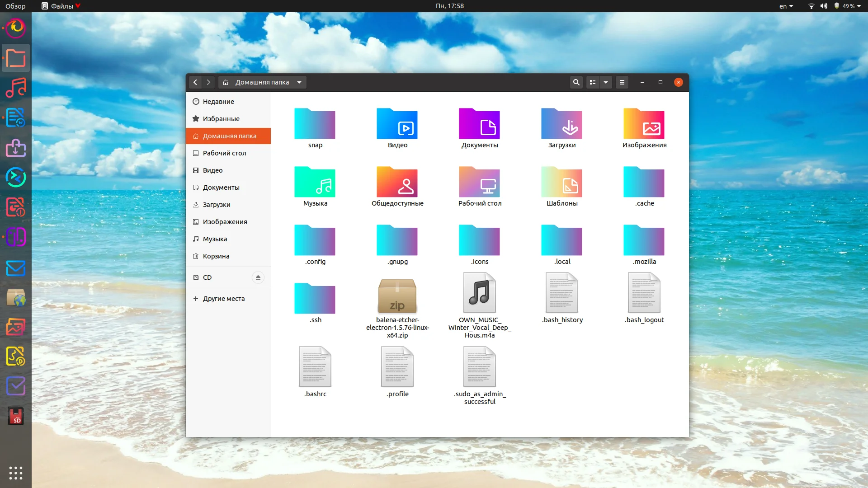Go forward with the right arrow

(208, 82)
